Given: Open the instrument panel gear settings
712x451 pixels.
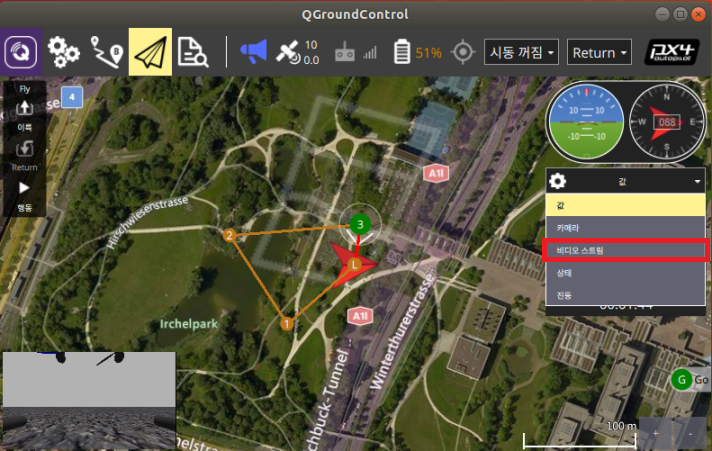Looking at the screenshot, I should (x=558, y=181).
